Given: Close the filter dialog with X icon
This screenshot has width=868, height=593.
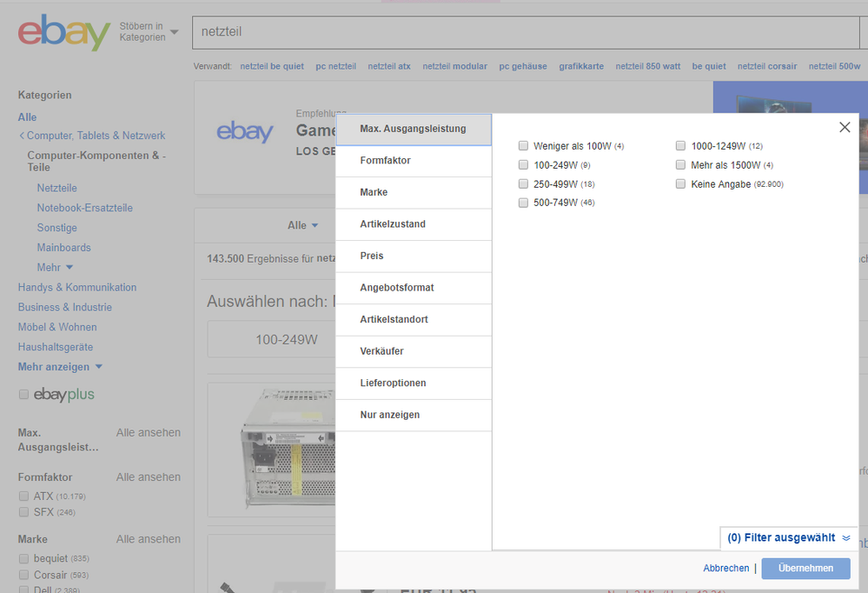Looking at the screenshot, I should click(845, 128).
